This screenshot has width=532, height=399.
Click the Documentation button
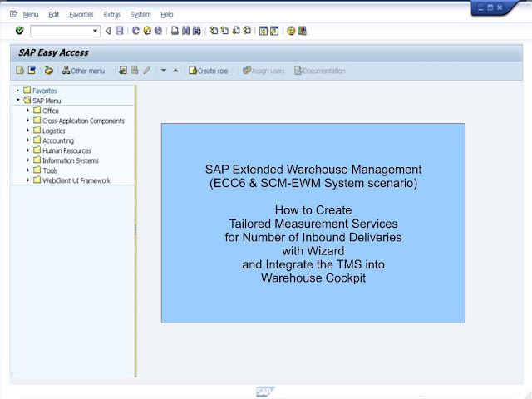coord(320,71)
